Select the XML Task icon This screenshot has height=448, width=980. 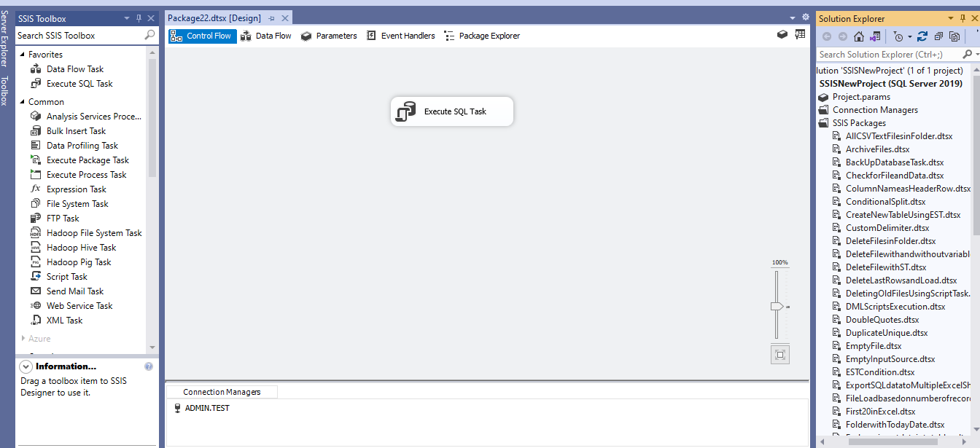click(x=36, y=321)
